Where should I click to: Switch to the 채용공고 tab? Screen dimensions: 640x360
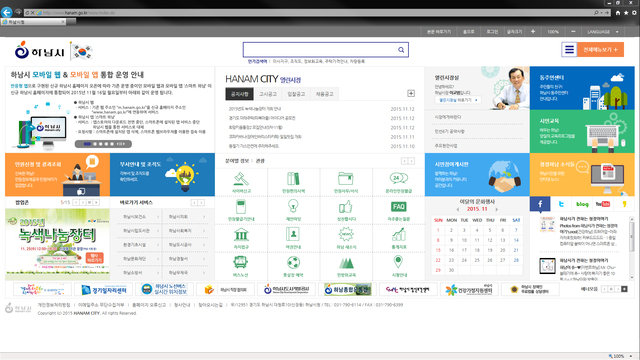tap(324, 94)
